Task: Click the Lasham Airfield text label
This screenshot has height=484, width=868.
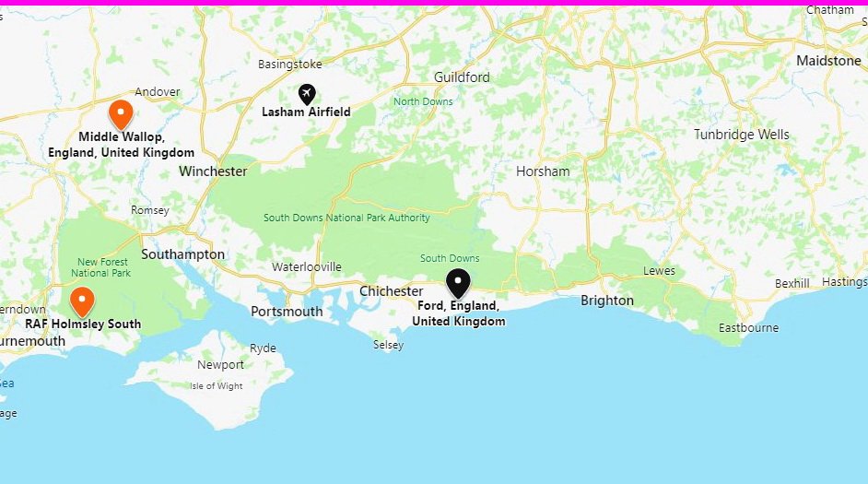Action: 306,112
